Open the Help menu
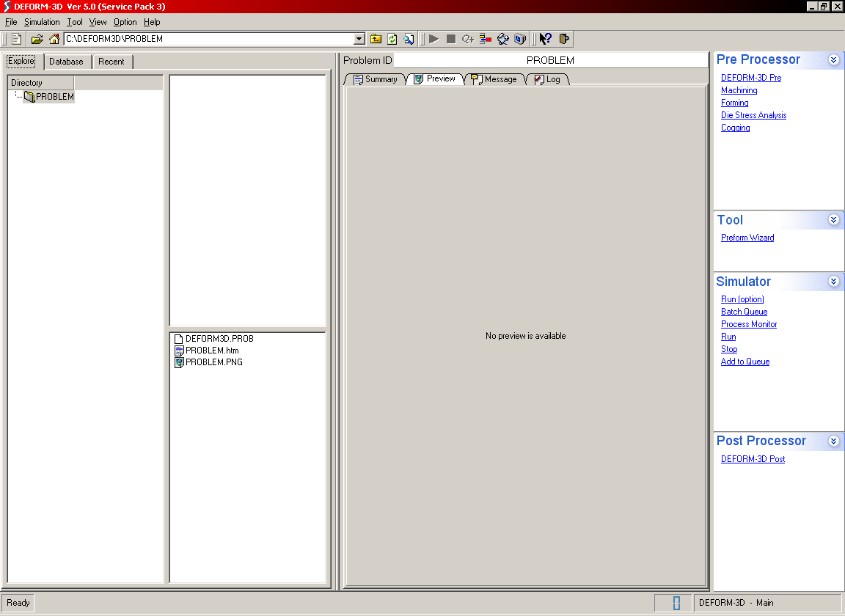 (x=152, y=22)
